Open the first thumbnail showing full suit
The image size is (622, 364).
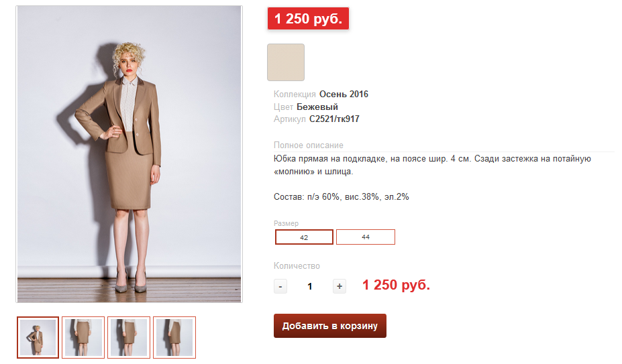[38, 337]
